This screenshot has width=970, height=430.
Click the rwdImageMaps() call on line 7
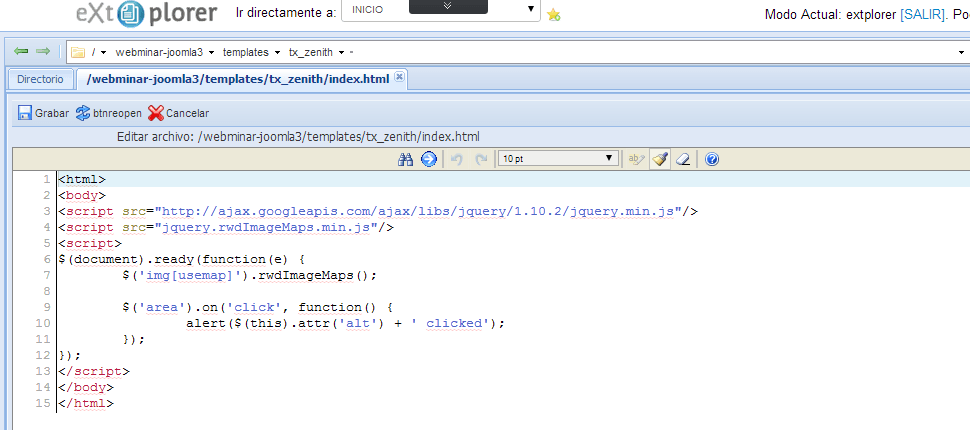(x=315, y=275)
